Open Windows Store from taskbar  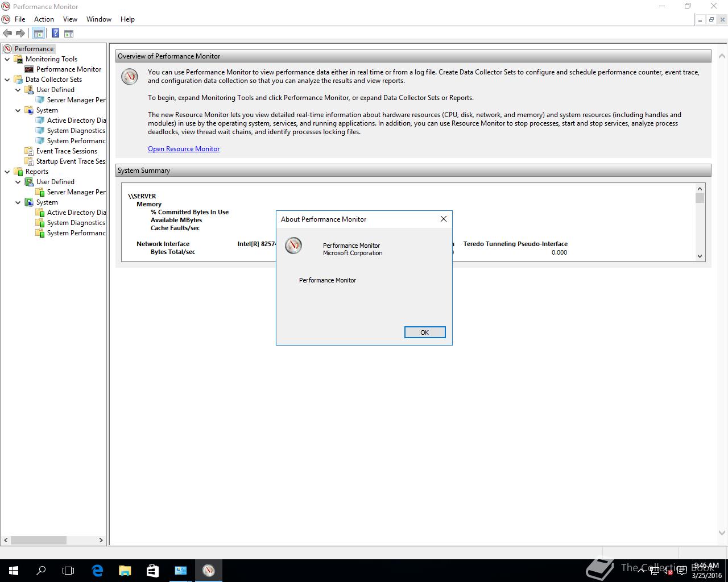152,571
